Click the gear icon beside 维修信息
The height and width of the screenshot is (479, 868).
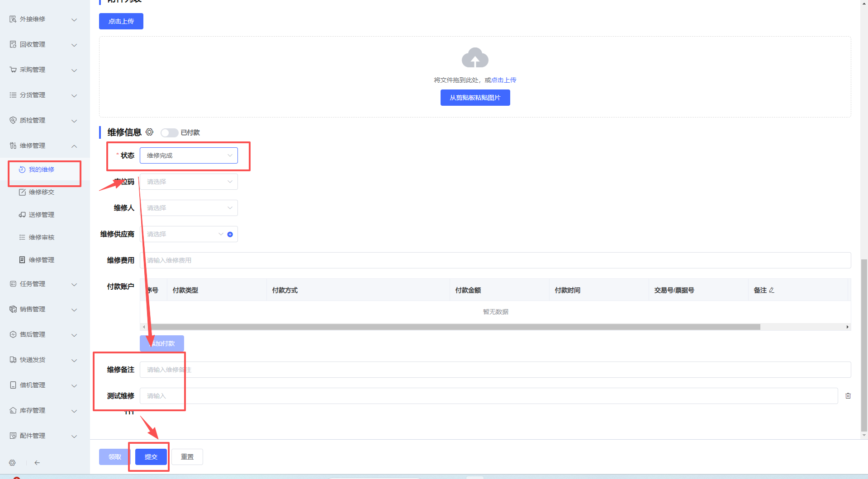pyautogui.click(x=149, y=132)
